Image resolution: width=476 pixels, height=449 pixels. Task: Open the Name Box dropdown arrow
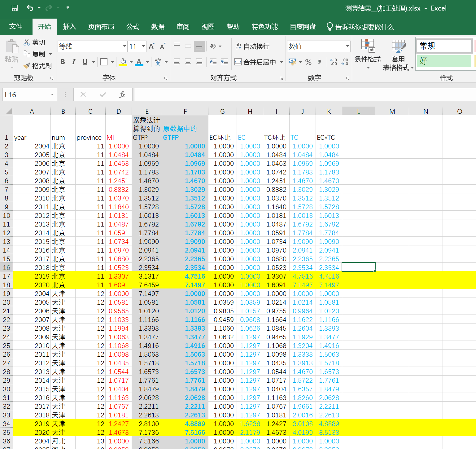coord(52,95)
